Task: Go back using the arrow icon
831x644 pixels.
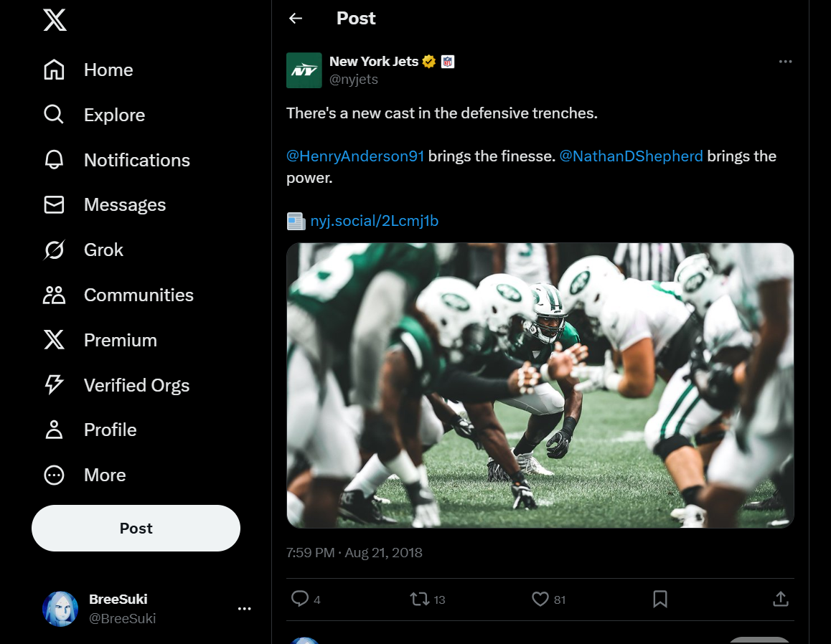Action: tap(296, 19)
